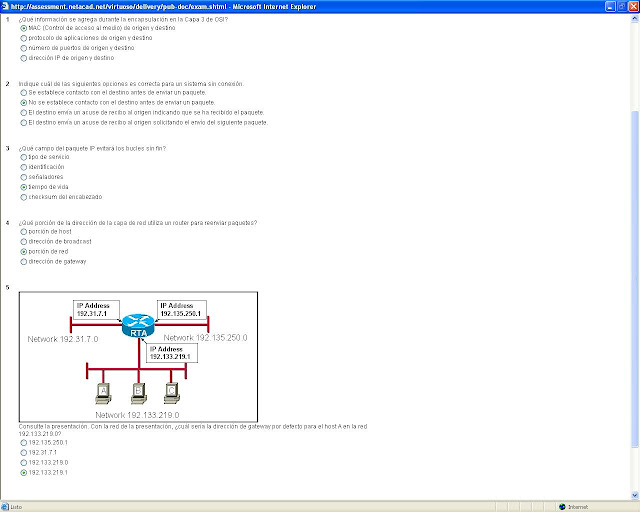Click 'IP Address 192.133.219.1' label box
This screenshot has height=512, width=640.
tap(172, 353)
